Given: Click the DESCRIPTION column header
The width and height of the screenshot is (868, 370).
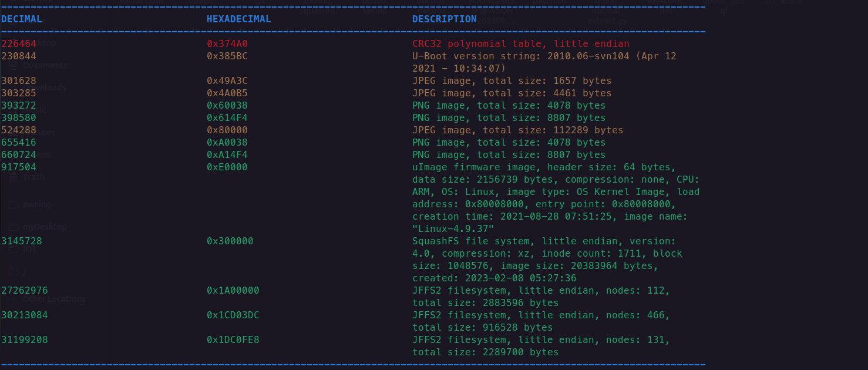Looking at the screenshot, I should click(445, 19).
